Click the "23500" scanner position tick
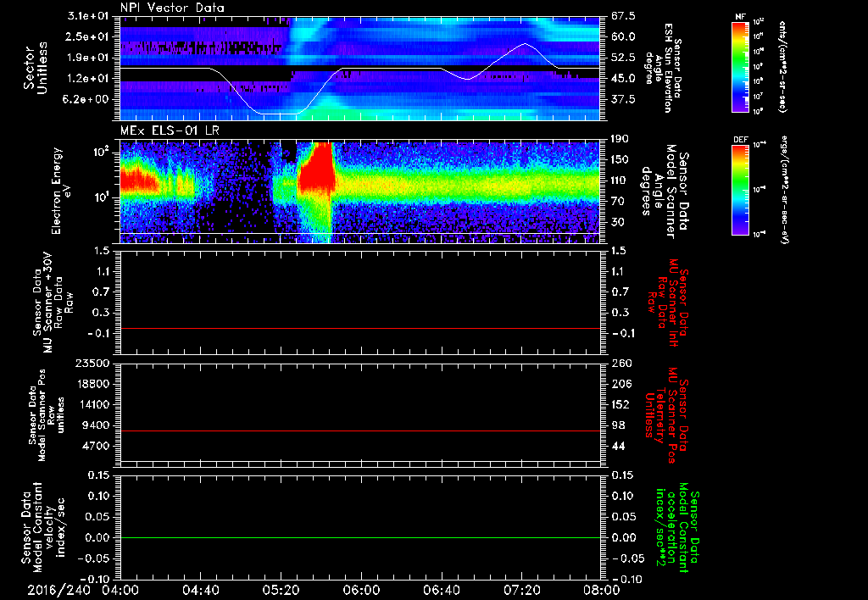This screenshot has width=868, height=600. pos(93,363)
